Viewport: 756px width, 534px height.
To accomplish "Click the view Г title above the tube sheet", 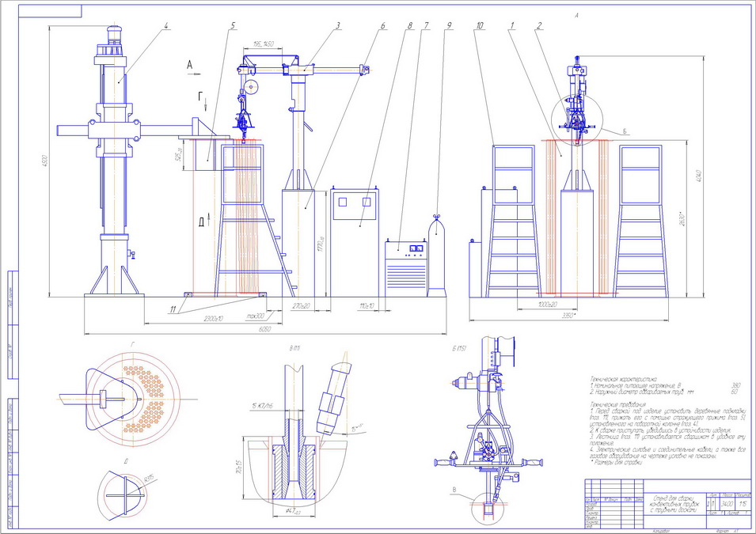I will point(132,346).
